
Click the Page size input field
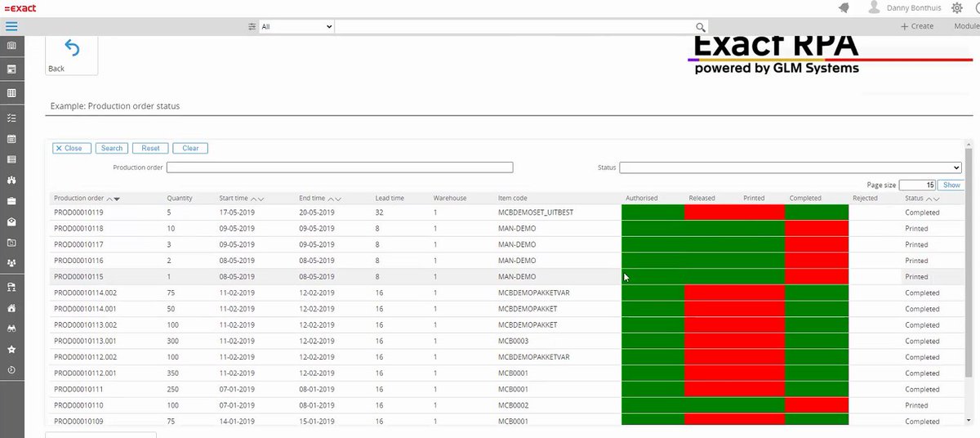pyautogui.click(x=917, y=185)
